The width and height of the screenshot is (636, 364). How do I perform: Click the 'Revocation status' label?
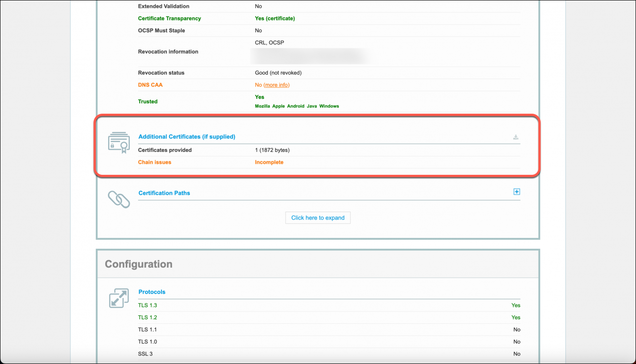161,73
